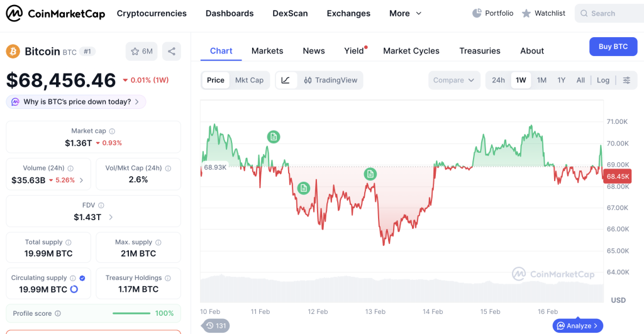Click the news marker near 12 Feb dip
This screenshot has height=334, width=644.
(x=304, y=188)
